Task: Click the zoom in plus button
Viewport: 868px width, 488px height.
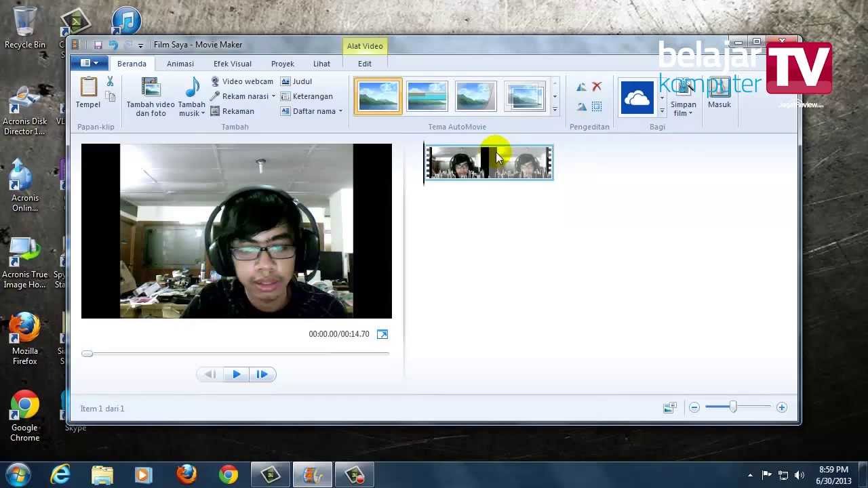Action: point(782,407)
